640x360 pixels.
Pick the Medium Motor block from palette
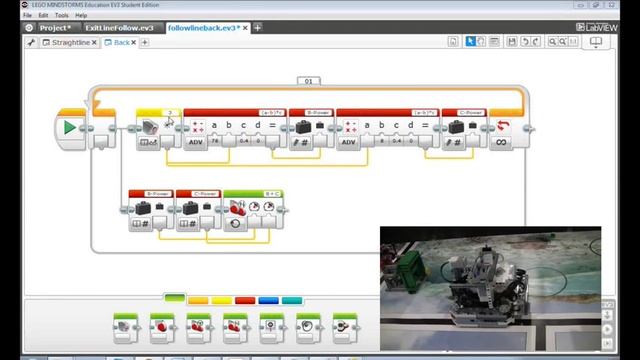pyautogui.click(x=125, y=328)
